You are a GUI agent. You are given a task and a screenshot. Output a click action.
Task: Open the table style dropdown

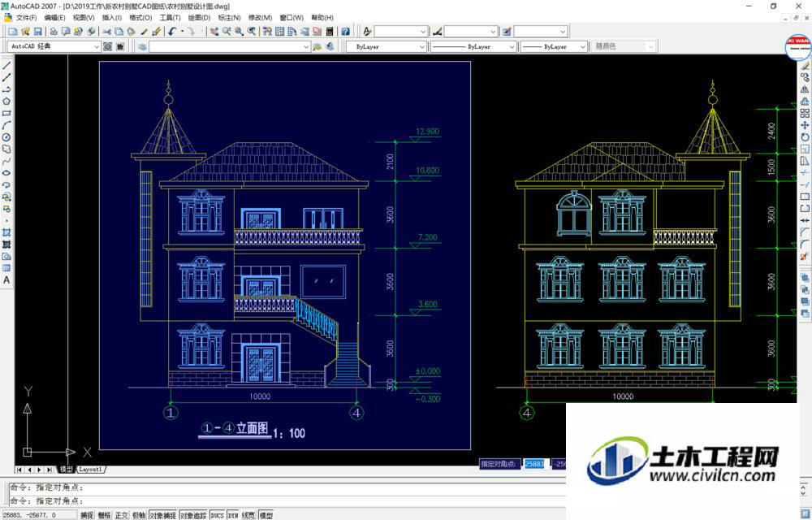coord(540,32)
